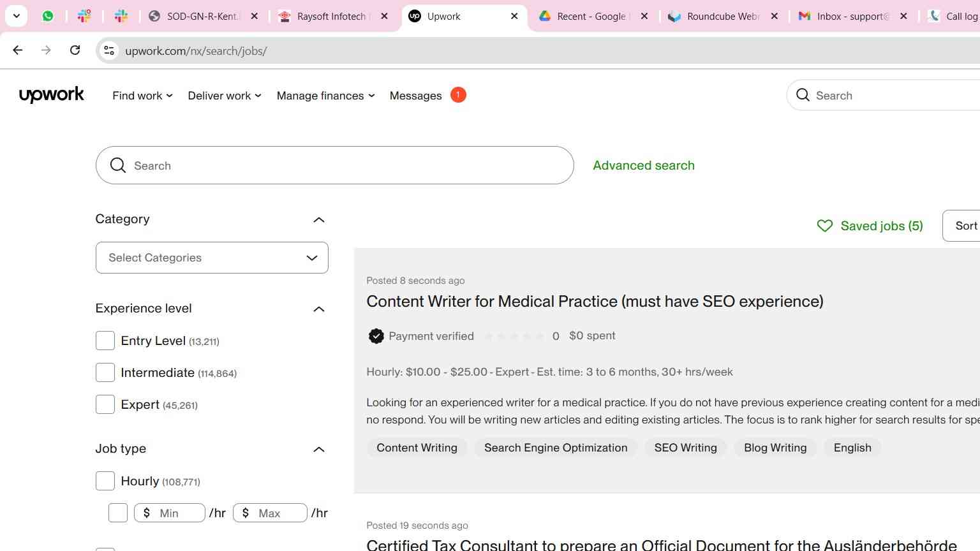Click the Messages notification badge
The width and height of the screenshot is (980, 551).
(x=458, y=94)
